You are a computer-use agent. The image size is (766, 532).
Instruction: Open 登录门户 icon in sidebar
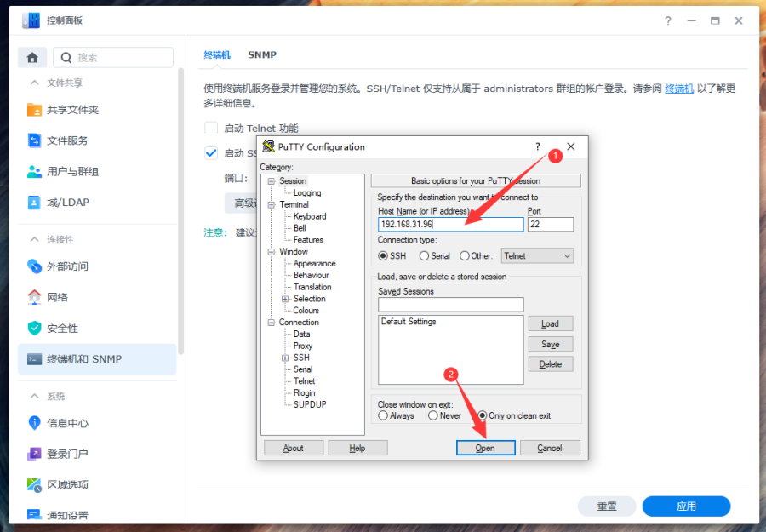(34, 454)
